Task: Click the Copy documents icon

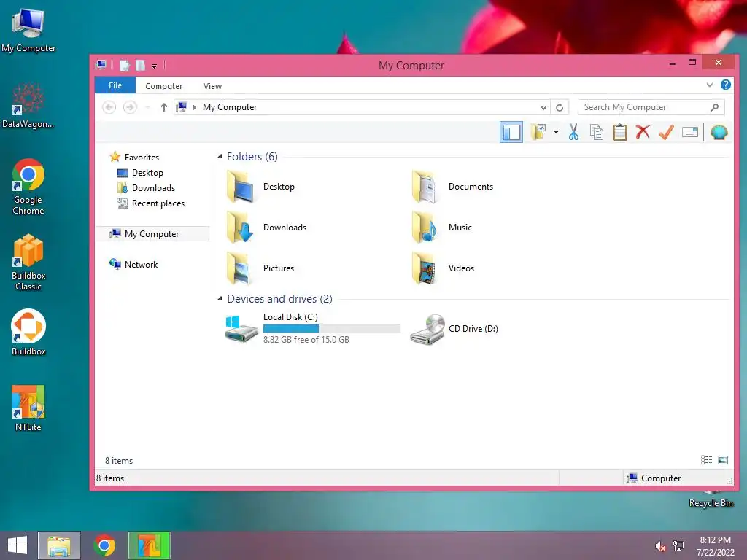Action: (597, 132)
